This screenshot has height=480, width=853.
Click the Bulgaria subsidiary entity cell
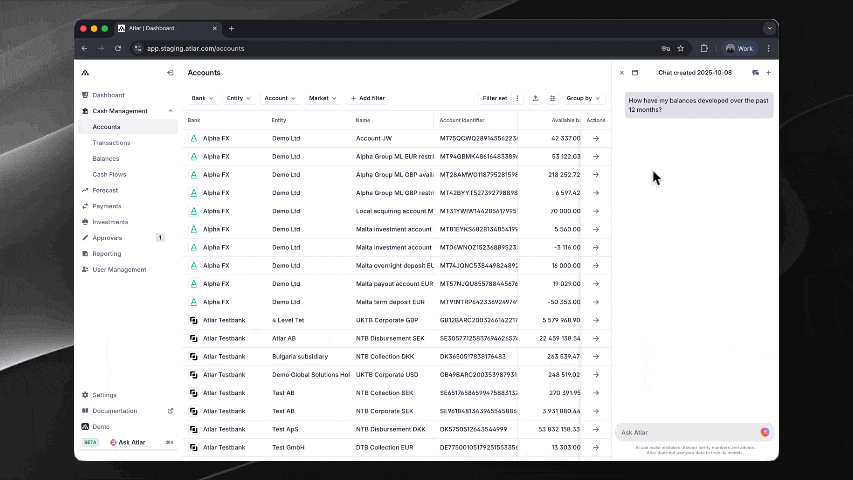[300, 356]
